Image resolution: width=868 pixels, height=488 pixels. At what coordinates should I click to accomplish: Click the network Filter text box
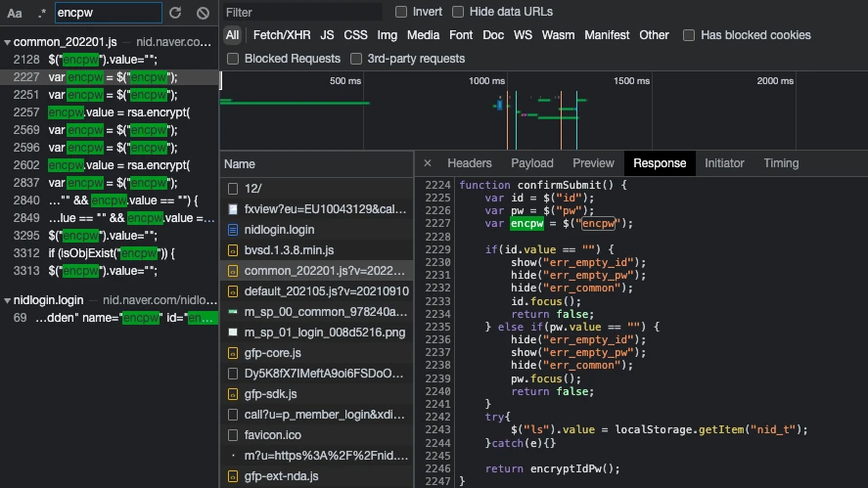(x=302, y=12)
